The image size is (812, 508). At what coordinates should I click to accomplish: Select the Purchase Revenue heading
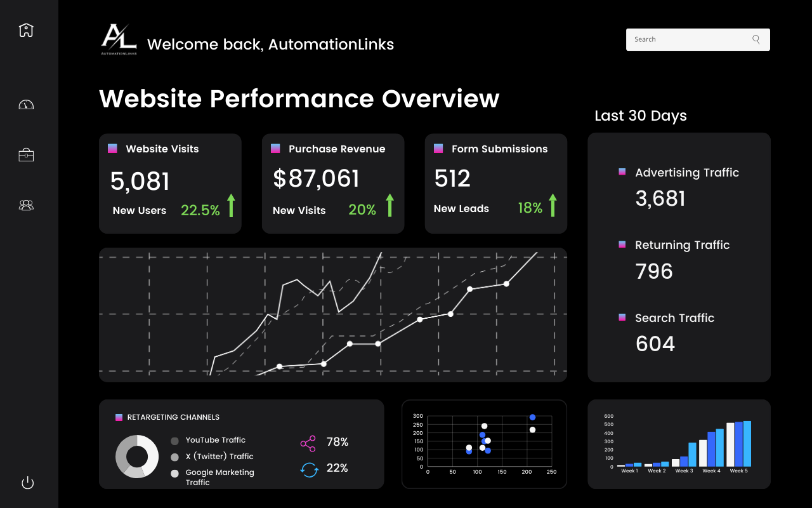coord(337,149)
